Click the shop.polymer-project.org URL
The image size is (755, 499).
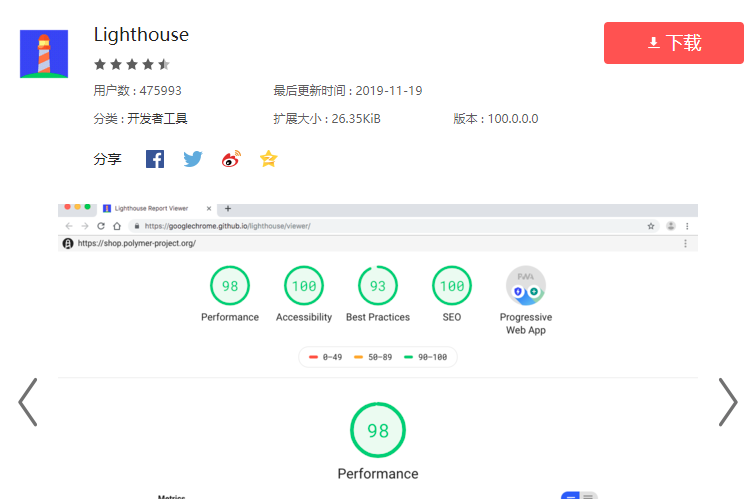point(137,244)
